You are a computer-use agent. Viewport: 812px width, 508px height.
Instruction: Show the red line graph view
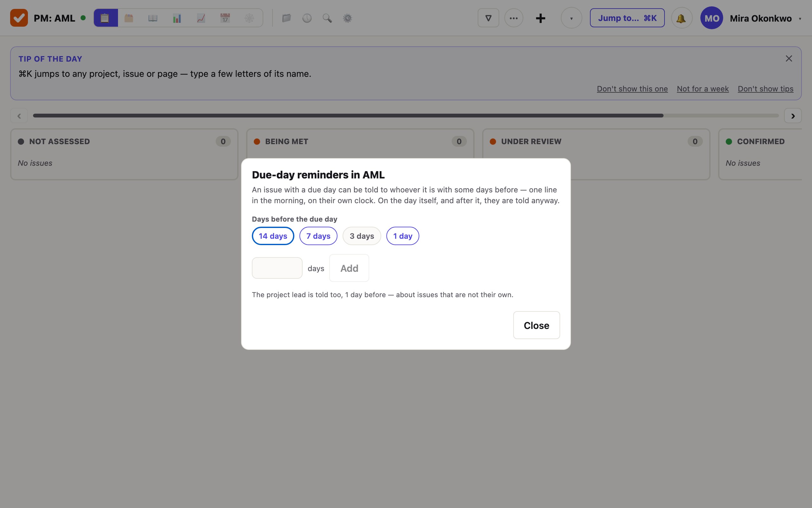point(201,18)
